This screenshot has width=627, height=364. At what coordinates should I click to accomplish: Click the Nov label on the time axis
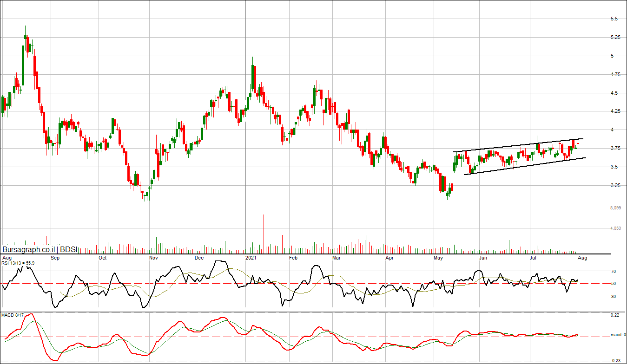point(153,257)
